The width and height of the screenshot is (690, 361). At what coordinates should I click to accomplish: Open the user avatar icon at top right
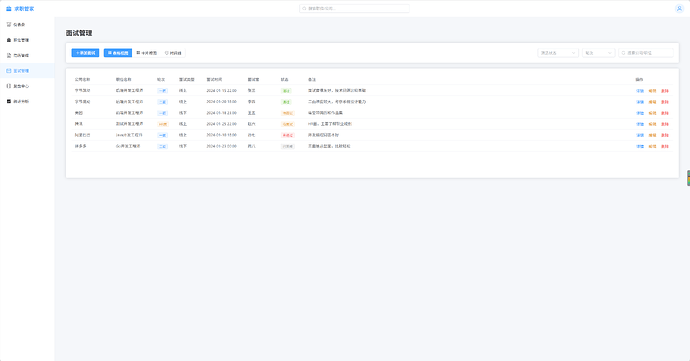click(x=679, y=8)
